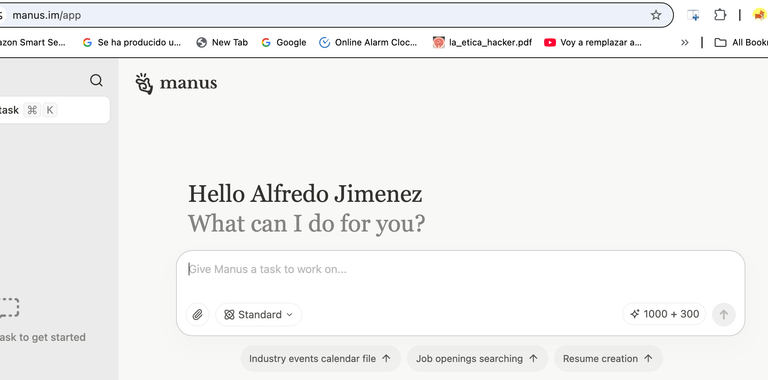Click the 1000 + 300 credits indicator
Image resolution: width=768 pixels, height=380 pixels.
(x=664, y=314)
